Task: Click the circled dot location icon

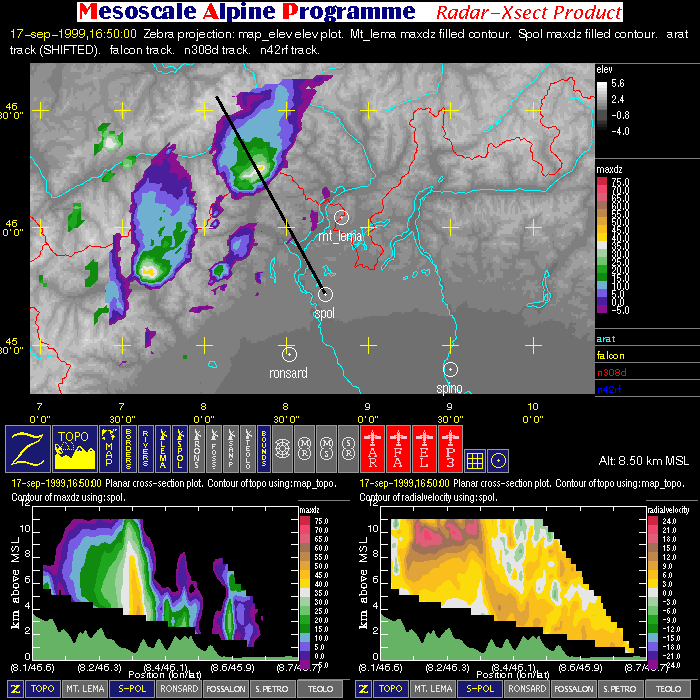Action: pyautogui.click(x=499, y=458)
